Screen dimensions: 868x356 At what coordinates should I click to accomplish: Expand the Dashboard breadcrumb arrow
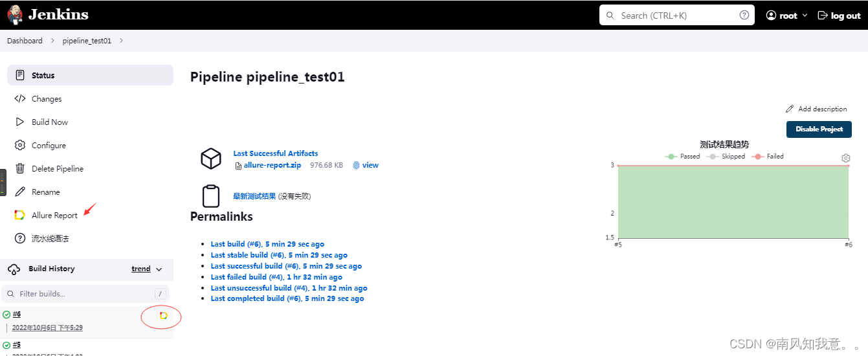click(x=52, y=41)
